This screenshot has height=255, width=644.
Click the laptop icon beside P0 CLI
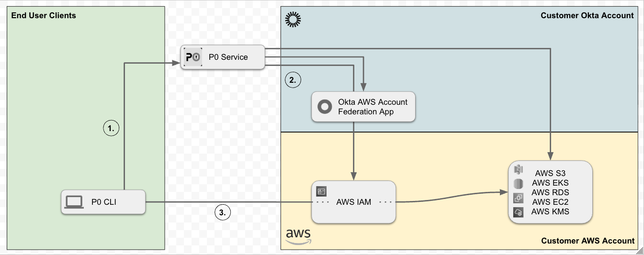75,202
